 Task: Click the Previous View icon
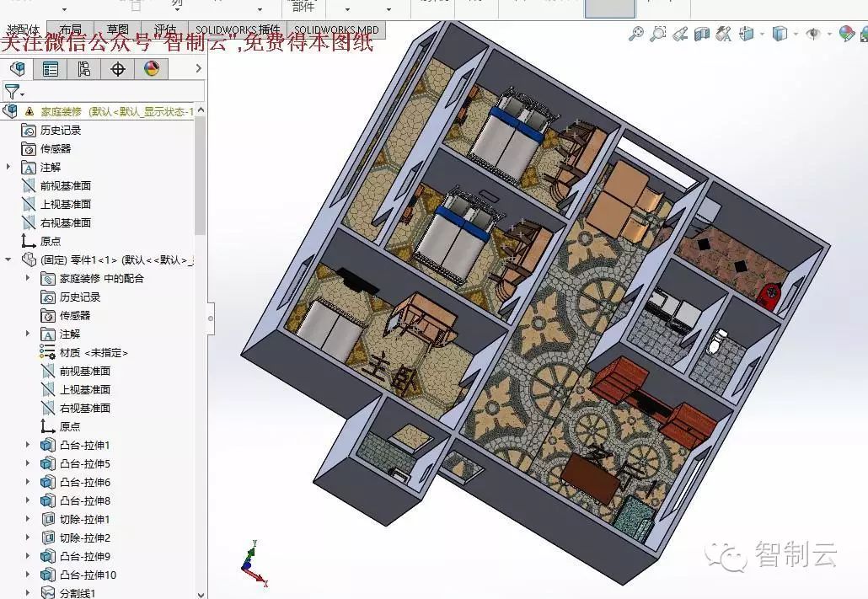(x=680, y=35)
